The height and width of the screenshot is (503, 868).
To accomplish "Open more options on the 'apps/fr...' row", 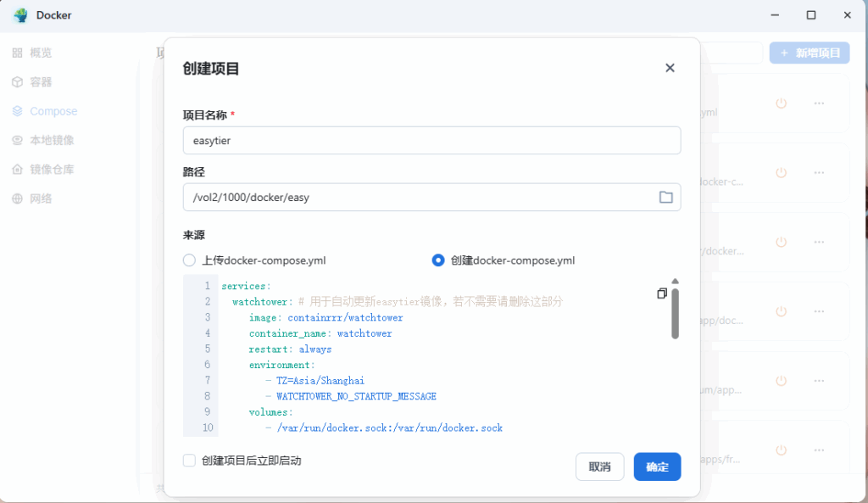I will point(820,450).
